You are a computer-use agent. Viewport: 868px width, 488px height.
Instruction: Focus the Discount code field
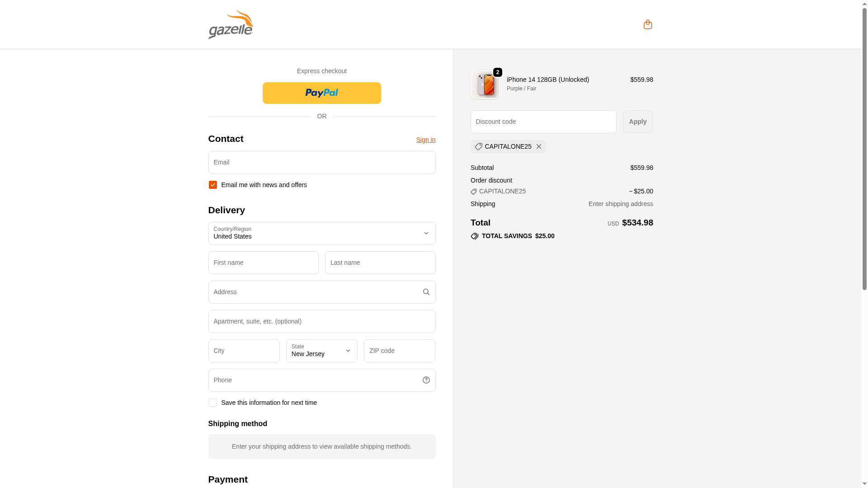pyautogui.click(x=543, y=122)
